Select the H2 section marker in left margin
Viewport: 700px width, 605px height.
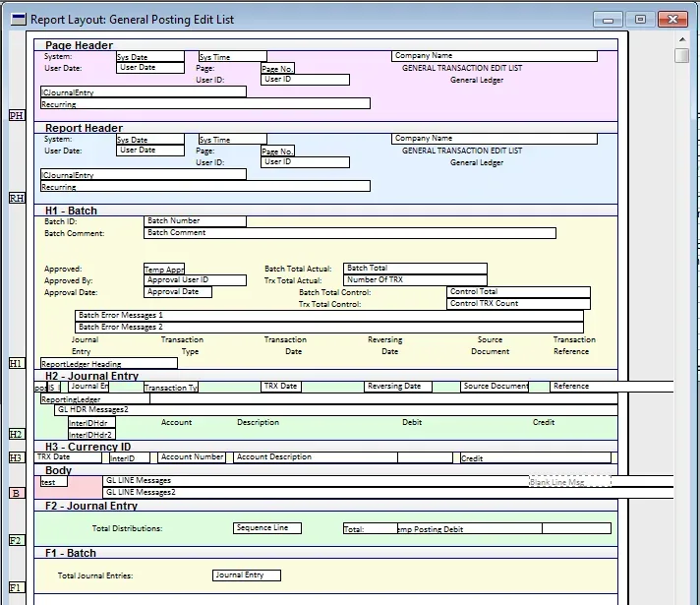[16, 434]
